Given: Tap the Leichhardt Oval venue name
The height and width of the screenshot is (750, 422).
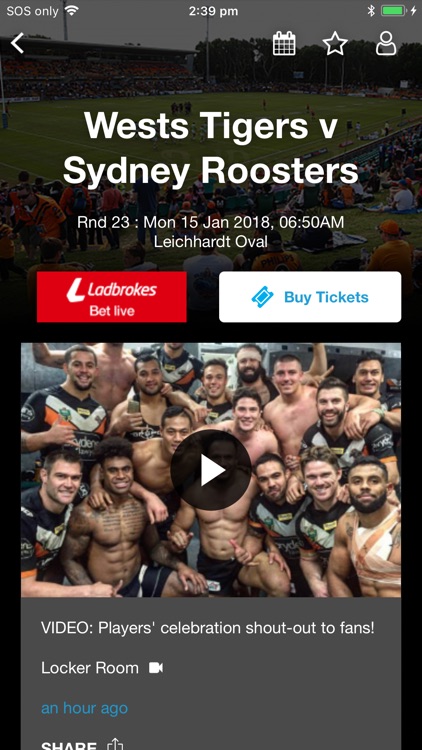Looking at the screenshot, I should coord(211,242).
